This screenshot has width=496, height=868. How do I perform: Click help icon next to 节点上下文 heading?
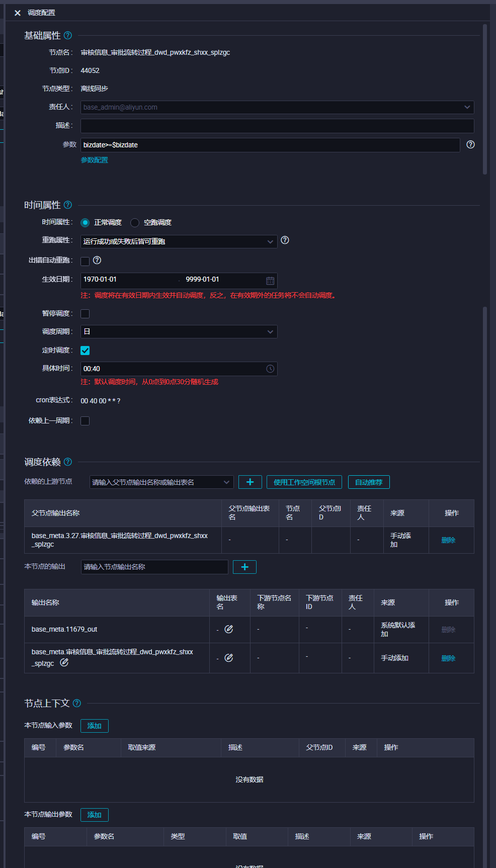pyautogui.click(x=77, y=704)
